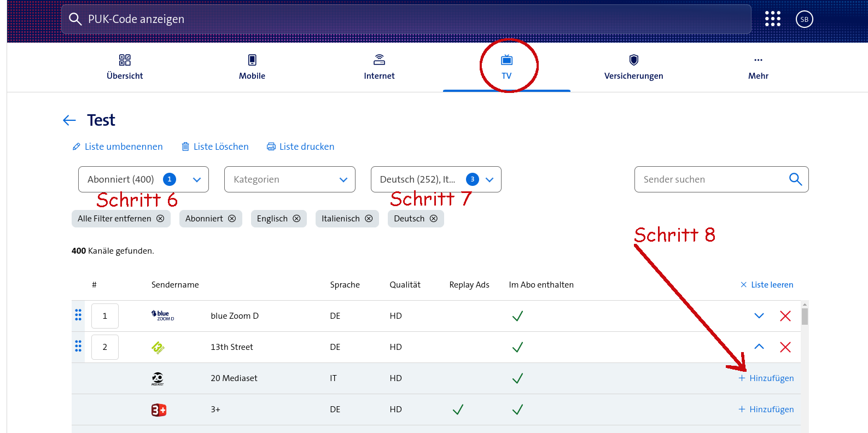Click the magnifier icon in Sender suchen
Screen dimensions: 868x433
pyautogui.click(x=795, y=179)
